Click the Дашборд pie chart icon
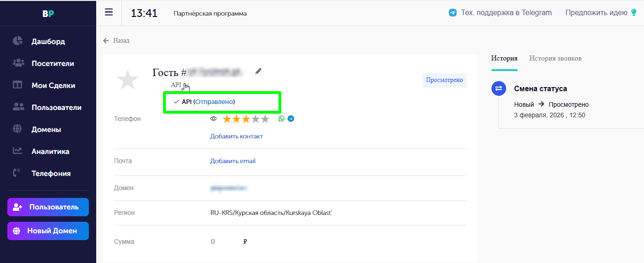This screenshot has width=644, height=263. tap(17, 41)
